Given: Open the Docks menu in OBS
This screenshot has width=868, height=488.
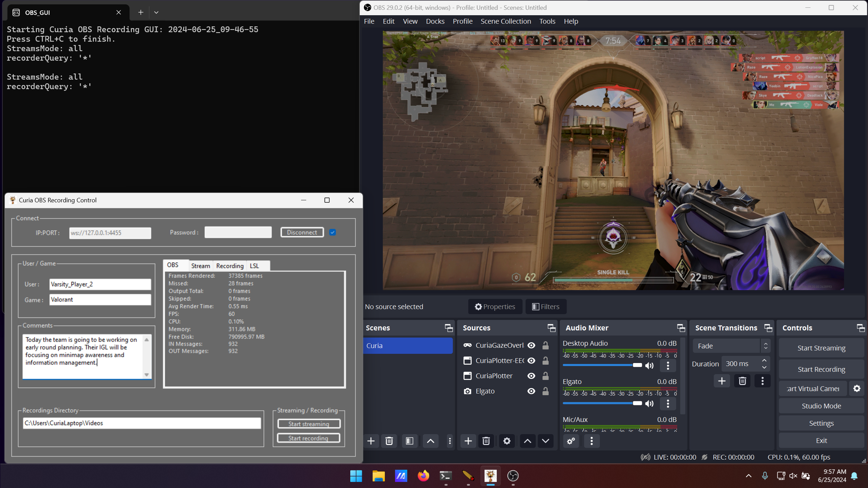Looking at the screenshot, I should tap(435, 21).
